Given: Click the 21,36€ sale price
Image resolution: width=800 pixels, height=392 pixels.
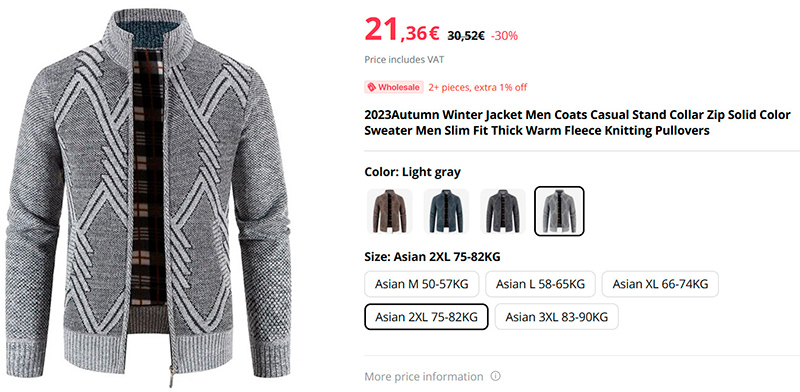Looking at the screenshot, I should pyautogui.click(x=402, y=31).
